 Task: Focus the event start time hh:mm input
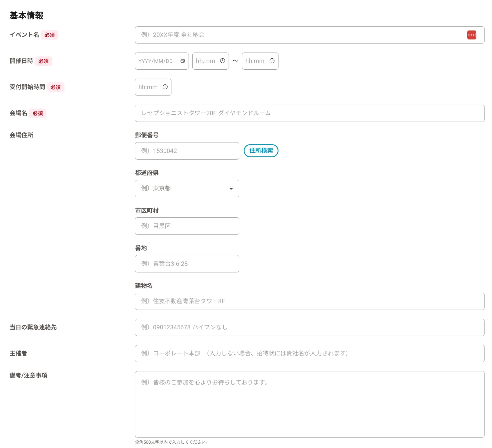coord(211,61)
